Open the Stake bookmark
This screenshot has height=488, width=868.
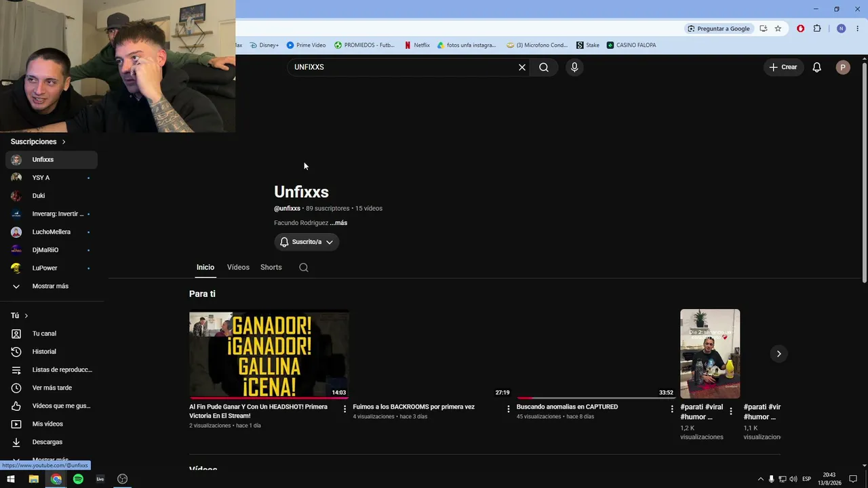588,45
